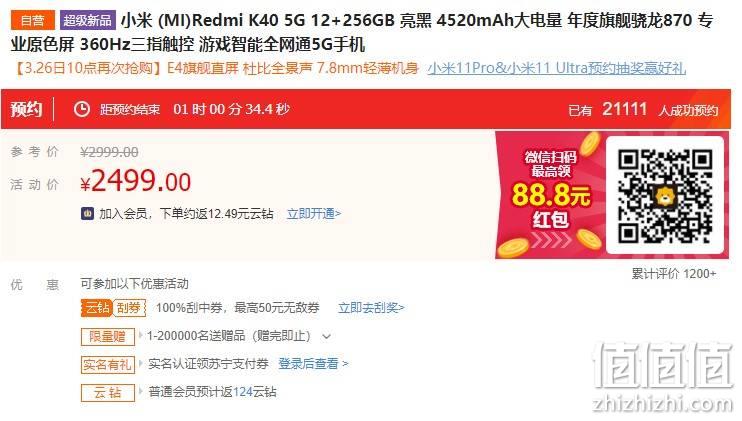742x421 pixels.
Task: Open the 登录后查看 link
Action: [x=313, y=364]
